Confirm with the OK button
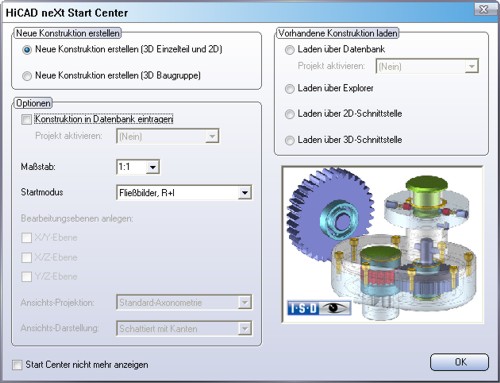Viewport: 500px width, 383px height. click(459, 362)
